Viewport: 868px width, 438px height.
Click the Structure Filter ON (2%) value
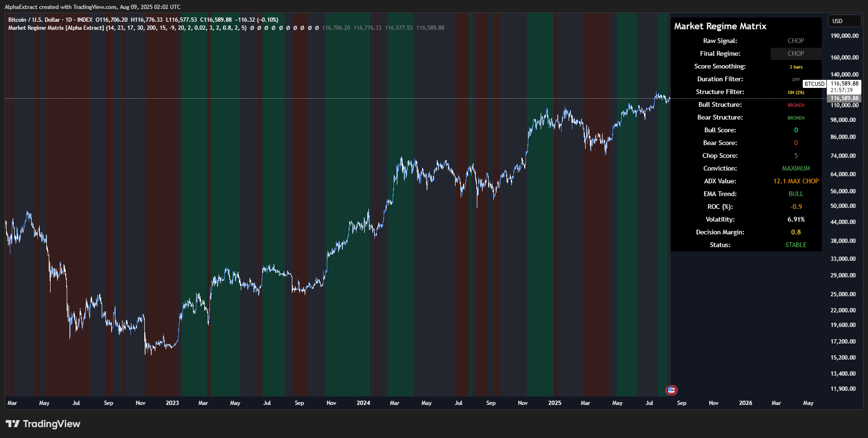[796, 93]
